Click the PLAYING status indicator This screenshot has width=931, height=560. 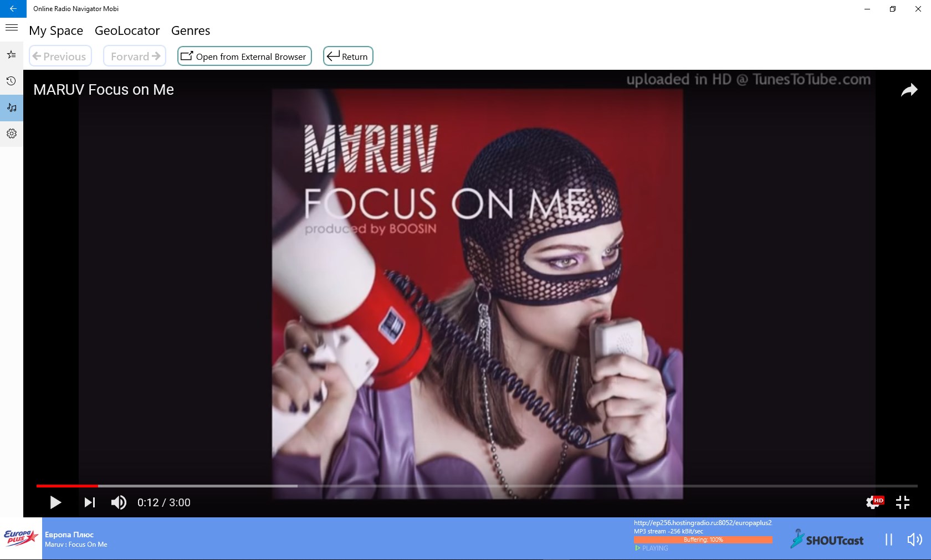tap(652, 548)
